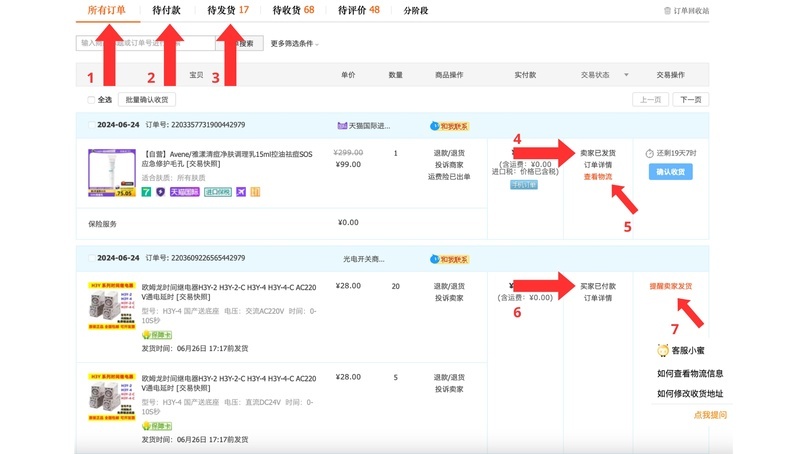
Task: Click 退款/退货 for the quantity 5 relay
Action: (x=449, y=377)
